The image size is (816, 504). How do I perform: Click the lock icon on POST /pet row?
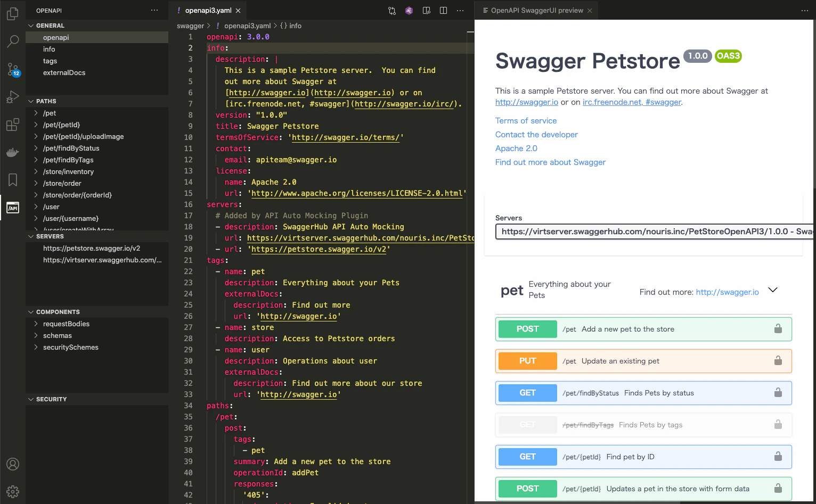[778, 329]
